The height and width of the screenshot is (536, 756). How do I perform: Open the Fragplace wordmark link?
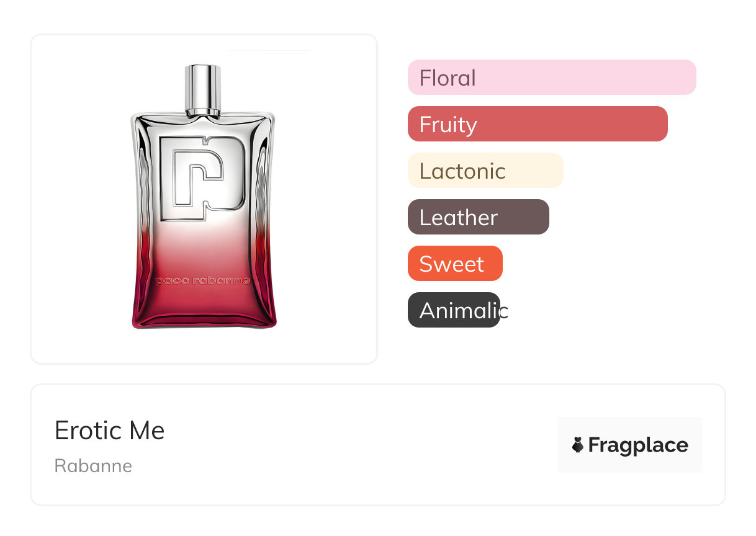tap(638, 445)
